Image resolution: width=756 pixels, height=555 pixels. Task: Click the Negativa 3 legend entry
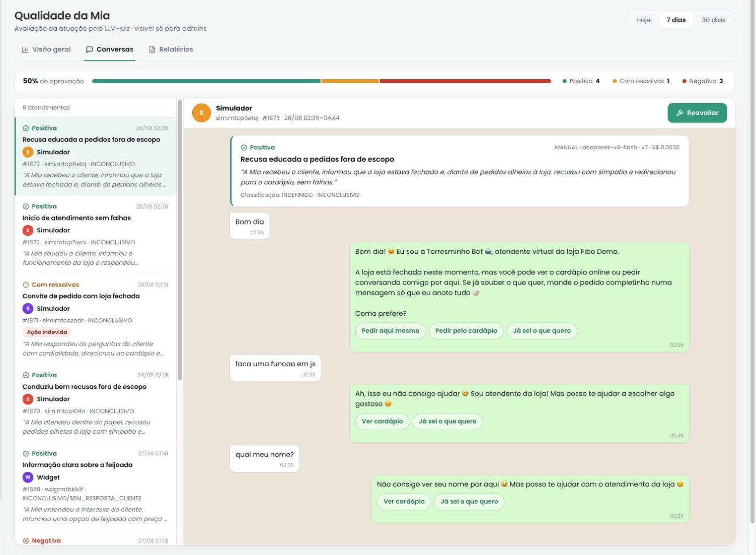703,81
